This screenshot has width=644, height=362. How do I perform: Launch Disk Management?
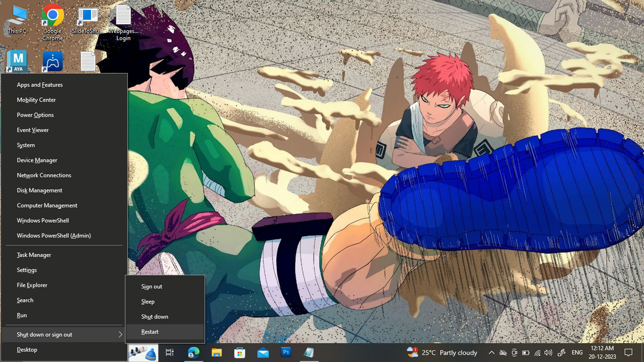point(64,190)
